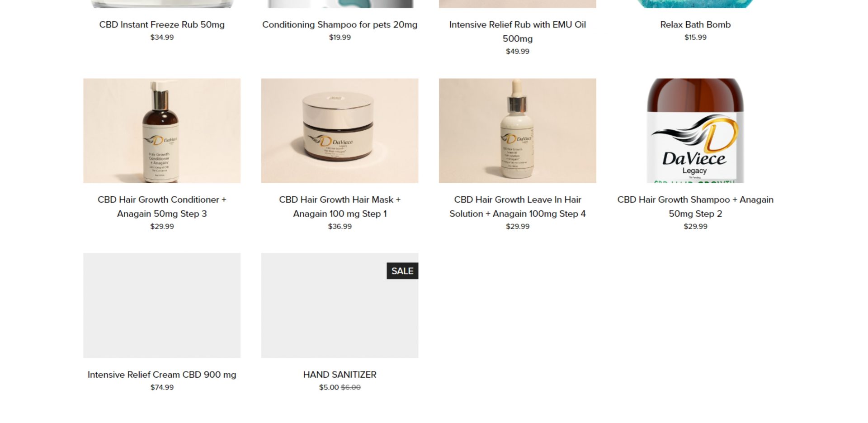Screen dimensions: 868x423
Task: Open Intensive Relief Cream placeholder image
Action: [162, 305]
